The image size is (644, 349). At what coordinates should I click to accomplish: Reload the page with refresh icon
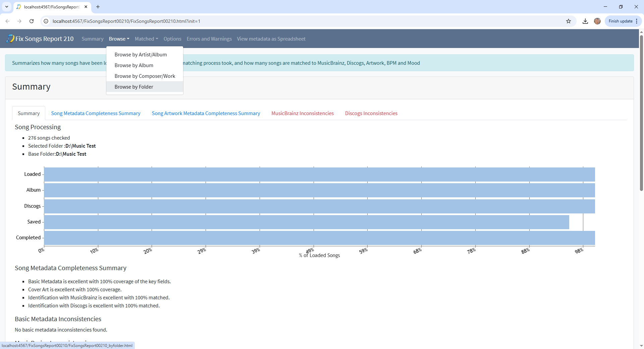click(x=32, y=21)
